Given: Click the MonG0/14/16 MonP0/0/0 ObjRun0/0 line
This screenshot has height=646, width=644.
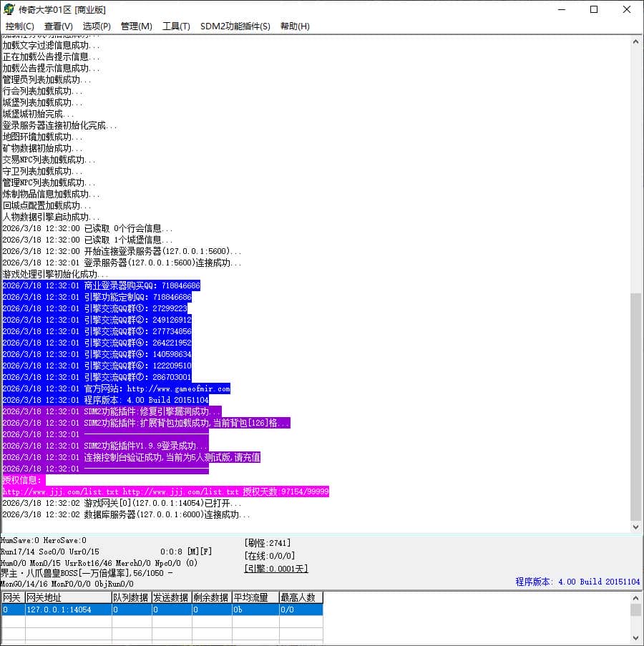Looking at the screenshot, I should click(x=67, y=584).
